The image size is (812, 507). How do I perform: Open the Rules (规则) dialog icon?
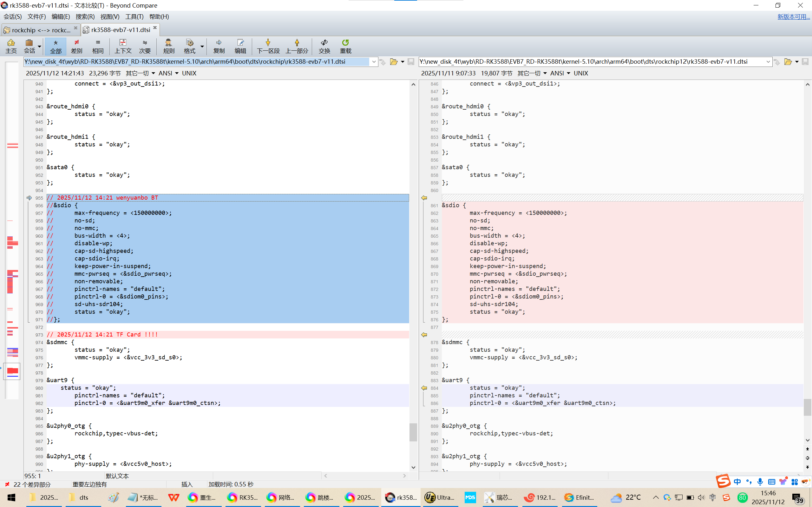click(168, 46)
